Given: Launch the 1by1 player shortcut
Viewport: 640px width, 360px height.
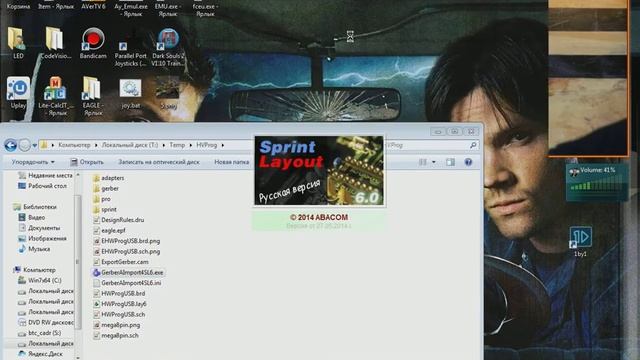Looking at the screenshot, I should [580, 241].
